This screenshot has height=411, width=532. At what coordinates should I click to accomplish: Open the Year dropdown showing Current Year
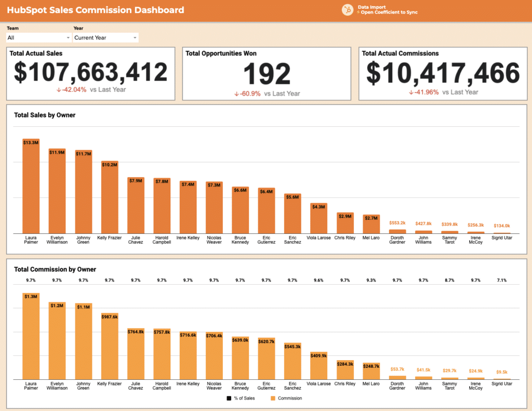point(105,38)
